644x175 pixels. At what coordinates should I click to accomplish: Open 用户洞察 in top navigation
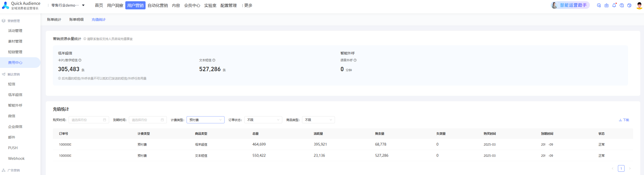pyautogui.click(x=115, y=5)
